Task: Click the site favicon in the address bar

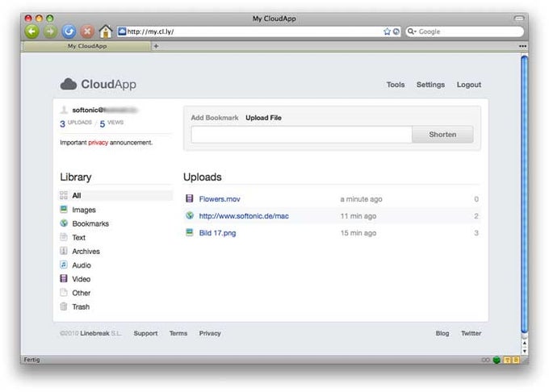Action: point(122,31)
